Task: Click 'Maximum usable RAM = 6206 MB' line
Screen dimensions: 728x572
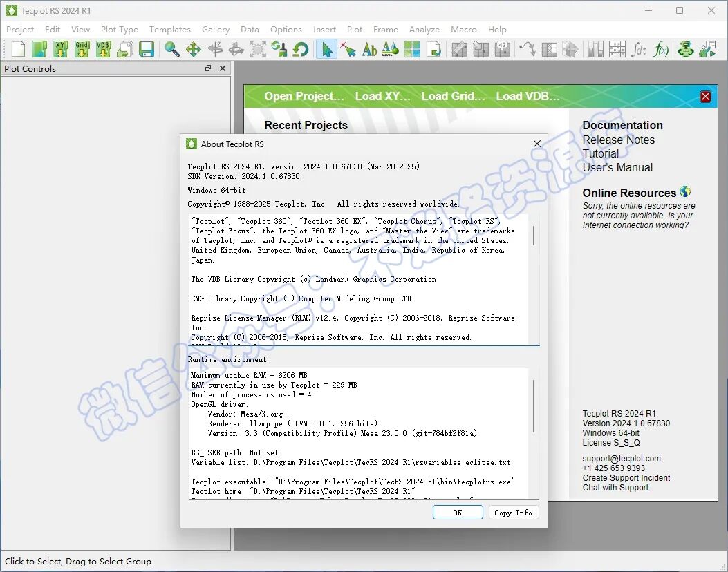Action: click(x=250, y=375)
